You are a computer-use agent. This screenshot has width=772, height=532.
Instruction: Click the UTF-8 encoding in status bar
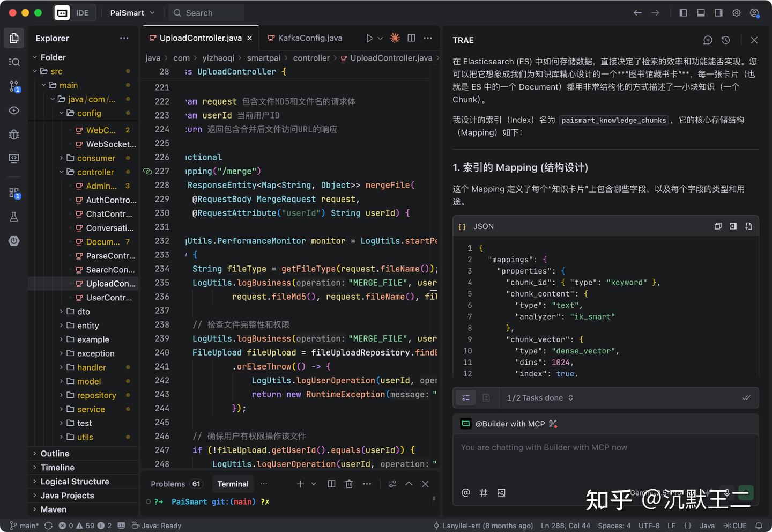[x=649, y=526]
